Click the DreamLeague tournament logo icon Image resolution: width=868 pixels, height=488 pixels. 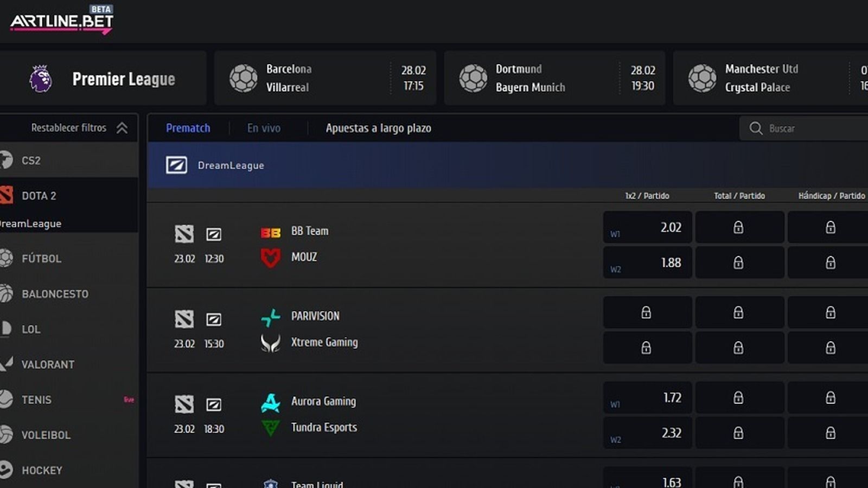coord(176,165)
